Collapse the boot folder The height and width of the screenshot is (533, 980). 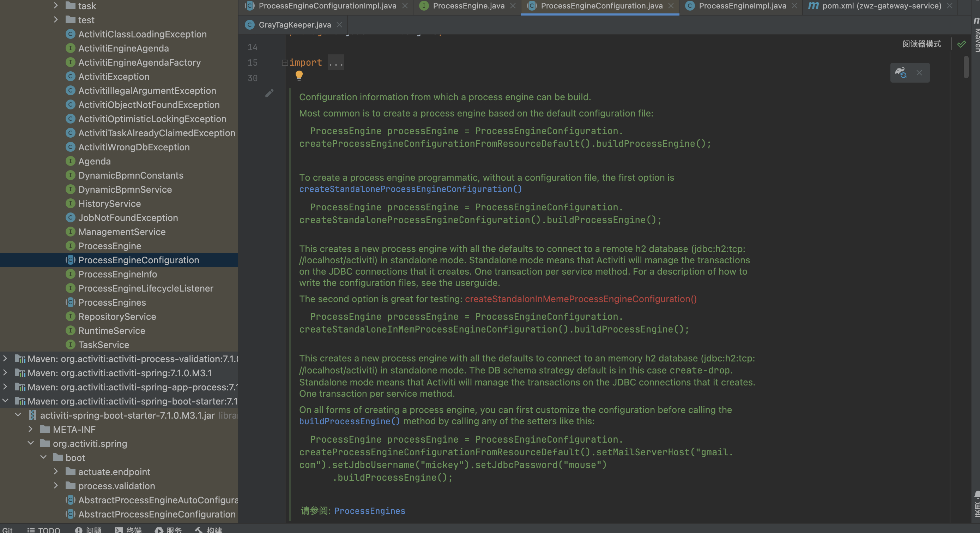point(43,457)
